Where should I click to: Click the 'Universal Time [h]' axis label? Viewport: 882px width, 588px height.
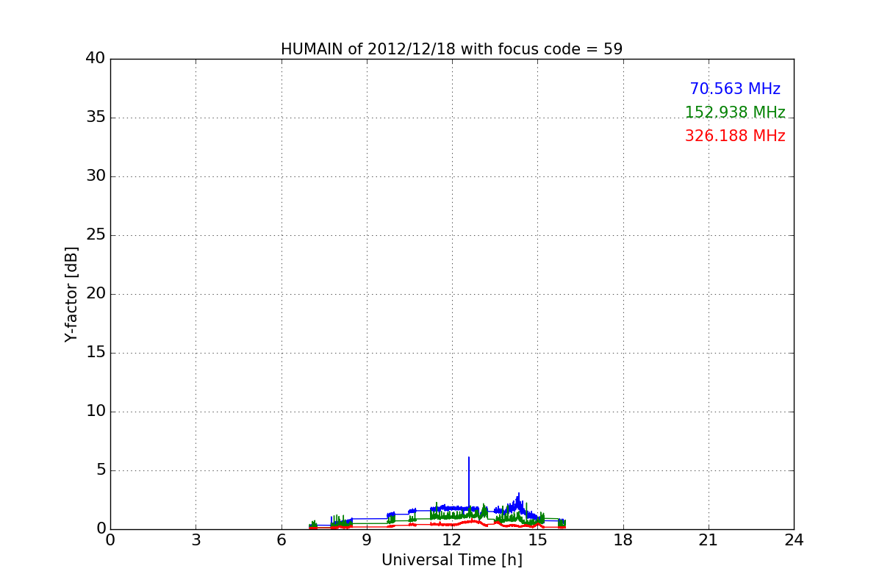click(x=452, y=560)
